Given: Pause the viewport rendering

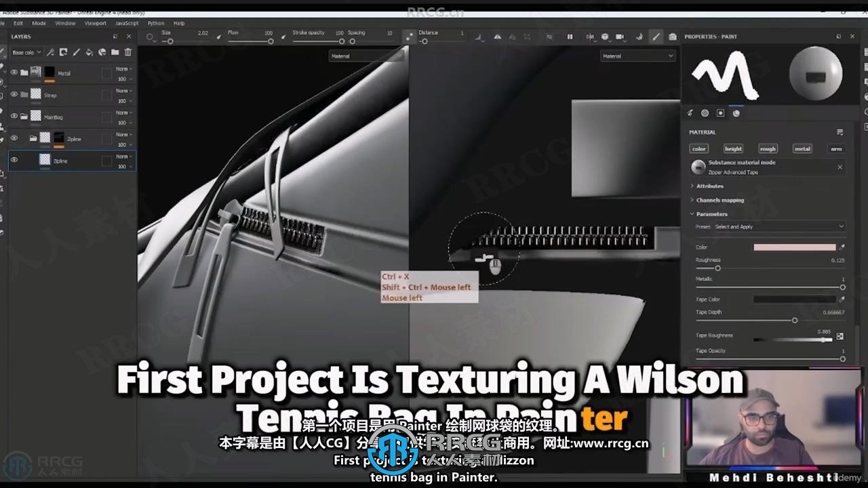Looking at the screenshot, I should (x=570, y=37).
